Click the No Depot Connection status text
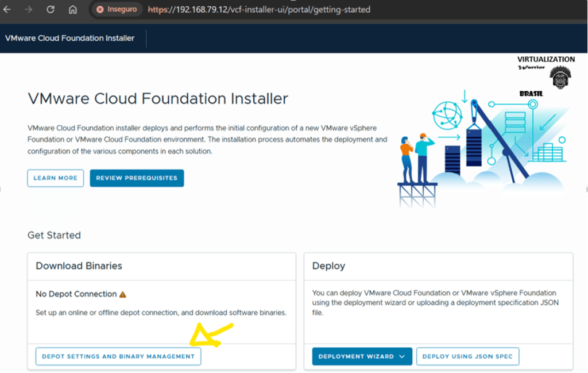 point(76,294)
